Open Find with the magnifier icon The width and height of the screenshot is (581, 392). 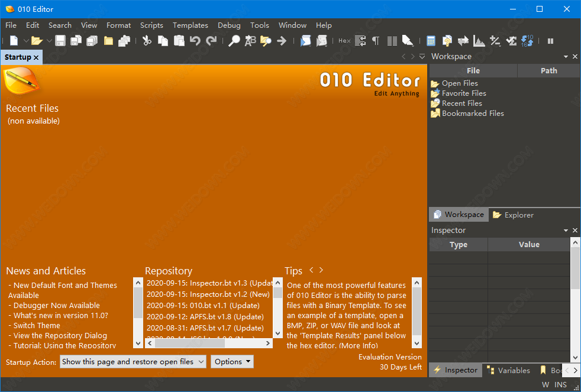pyautogui.click(x=234, y=41)
